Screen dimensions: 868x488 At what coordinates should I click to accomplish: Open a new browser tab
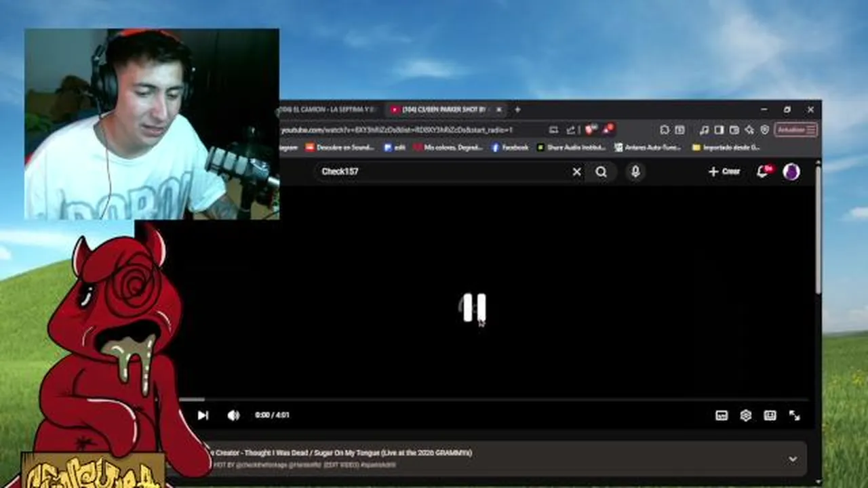tap(517, 109)
